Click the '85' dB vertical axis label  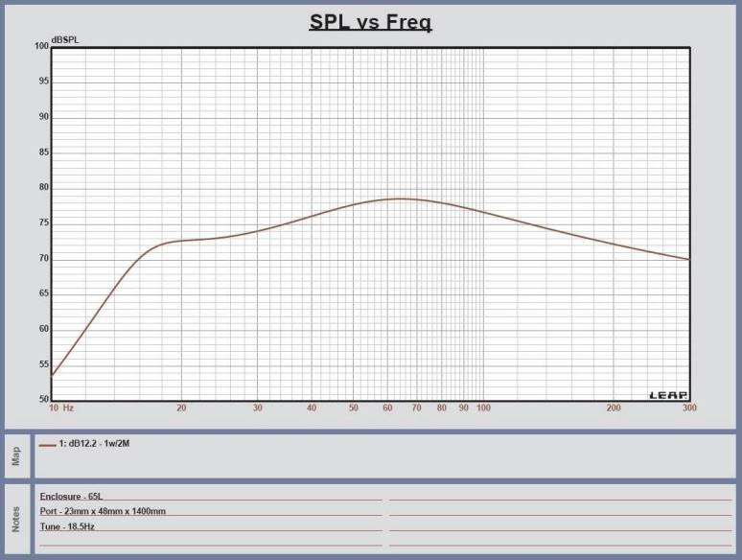43,152
